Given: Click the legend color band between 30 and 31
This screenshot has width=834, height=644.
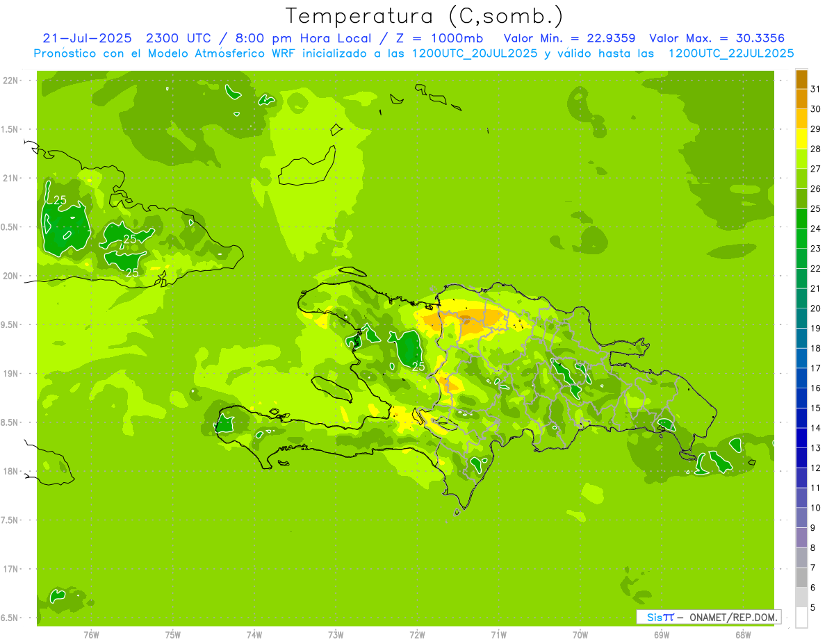Looking at the screenshot, I should [x=801, y=99].
